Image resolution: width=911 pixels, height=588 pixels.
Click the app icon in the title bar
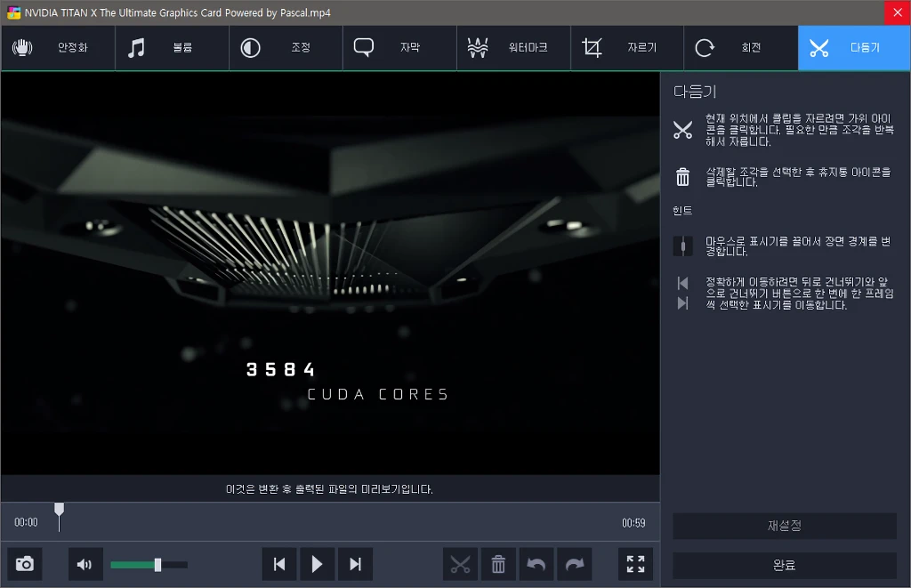point(13,12)
